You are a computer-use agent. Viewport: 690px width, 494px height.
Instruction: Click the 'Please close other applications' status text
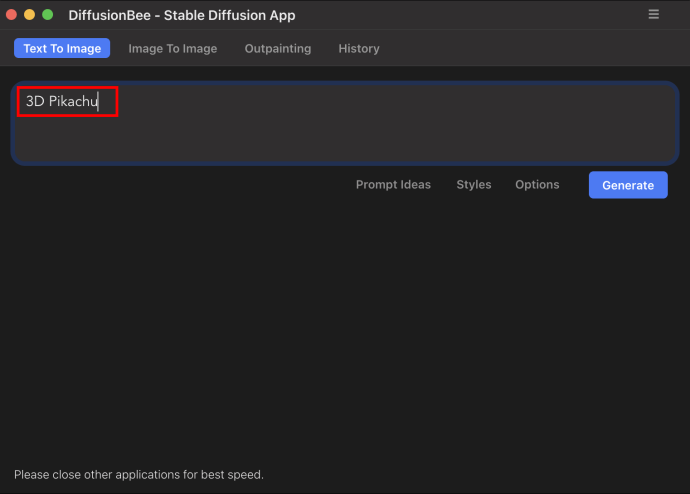[x=139, y=475]
